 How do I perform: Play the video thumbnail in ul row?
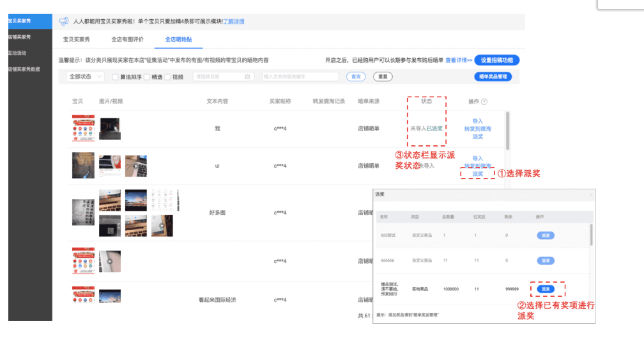135,166
